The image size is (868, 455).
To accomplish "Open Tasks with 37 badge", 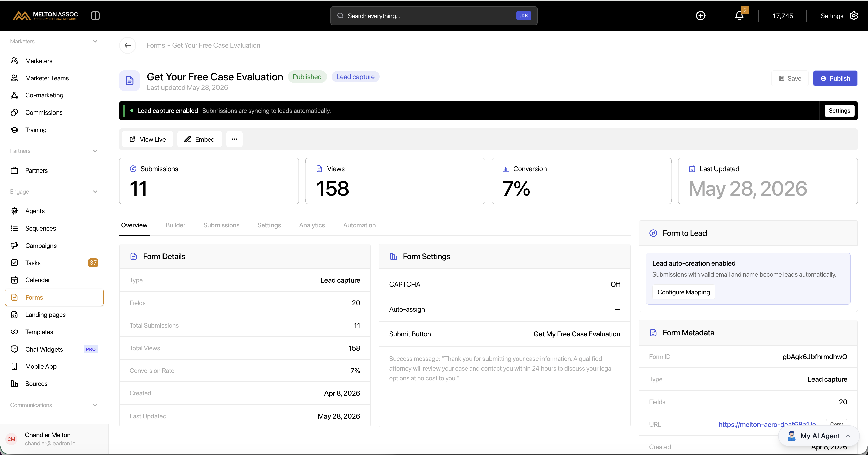I will click(55, 263).
